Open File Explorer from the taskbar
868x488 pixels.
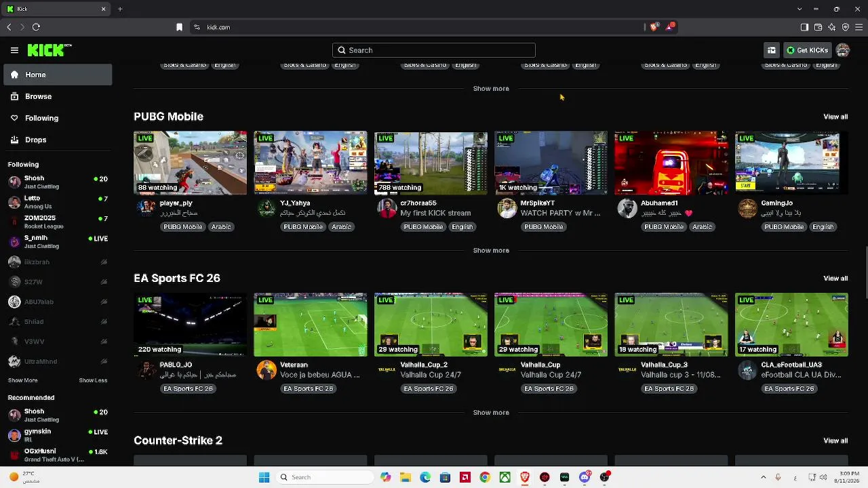pos(406,477)
